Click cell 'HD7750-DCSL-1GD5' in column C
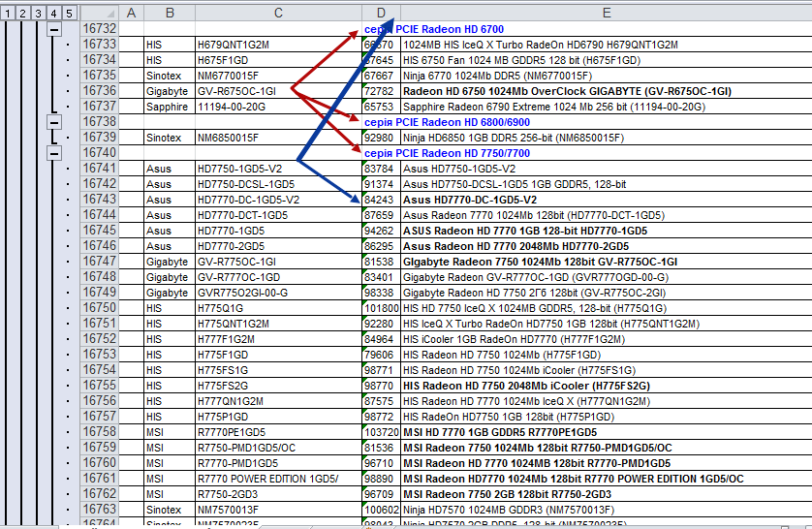This screenshot has height=529, width=812. point(279,184)
